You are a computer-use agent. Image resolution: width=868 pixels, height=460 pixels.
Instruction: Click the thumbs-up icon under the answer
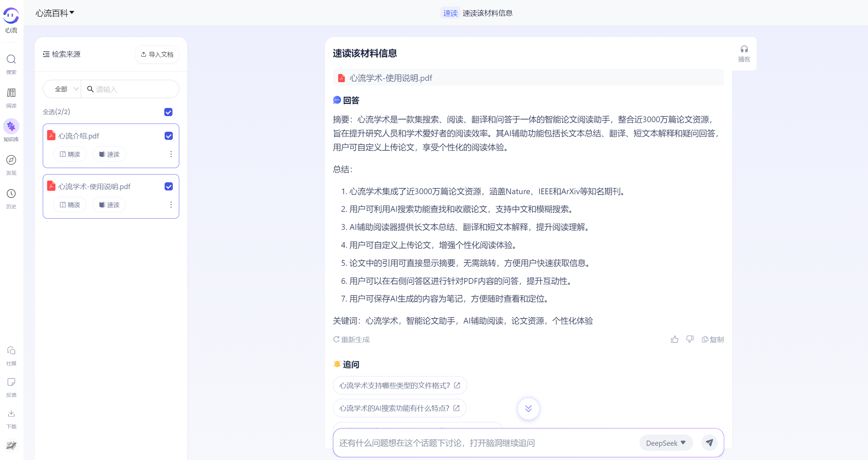[675, 339]
